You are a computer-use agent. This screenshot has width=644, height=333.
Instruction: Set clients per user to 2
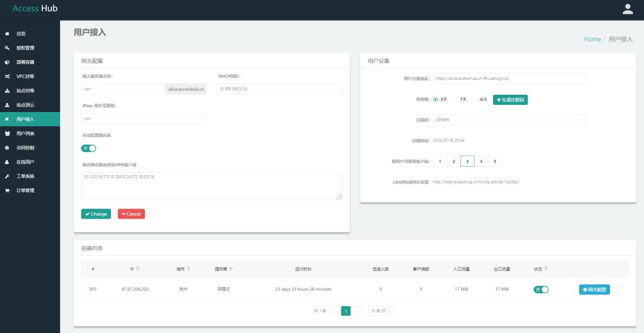click(x=454, y=161)
